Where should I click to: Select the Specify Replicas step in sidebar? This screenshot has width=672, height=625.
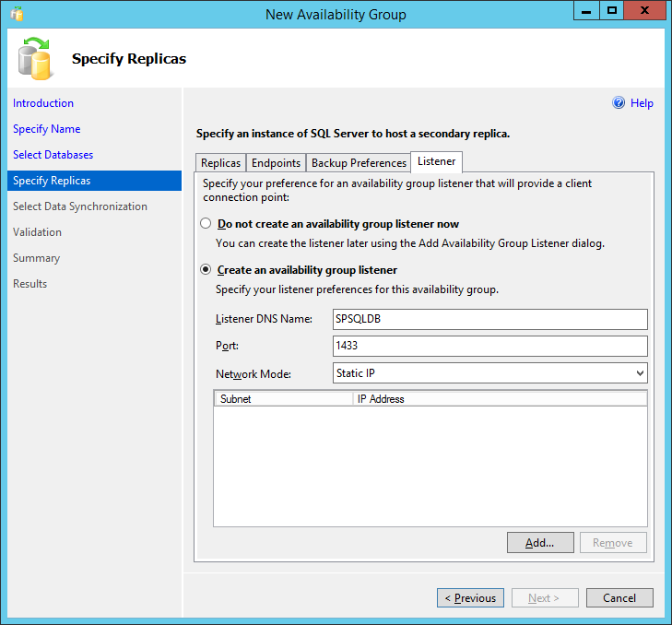94,181
